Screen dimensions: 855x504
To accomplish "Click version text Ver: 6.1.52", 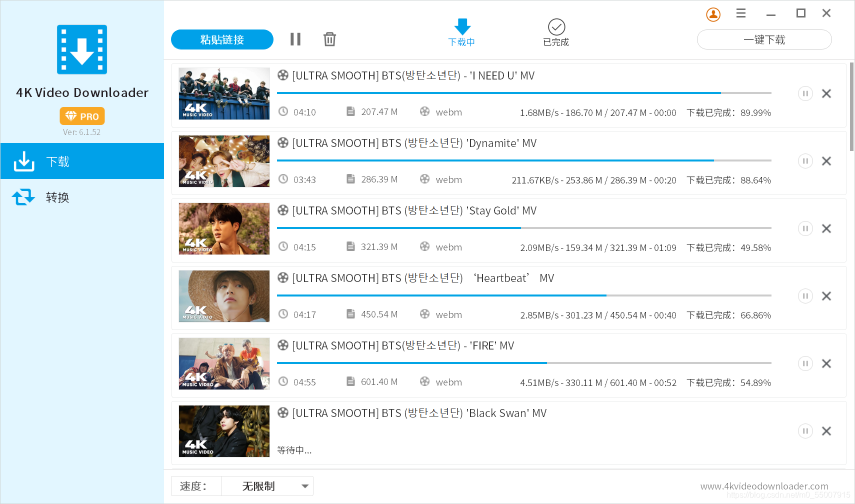I will [81, 132].
